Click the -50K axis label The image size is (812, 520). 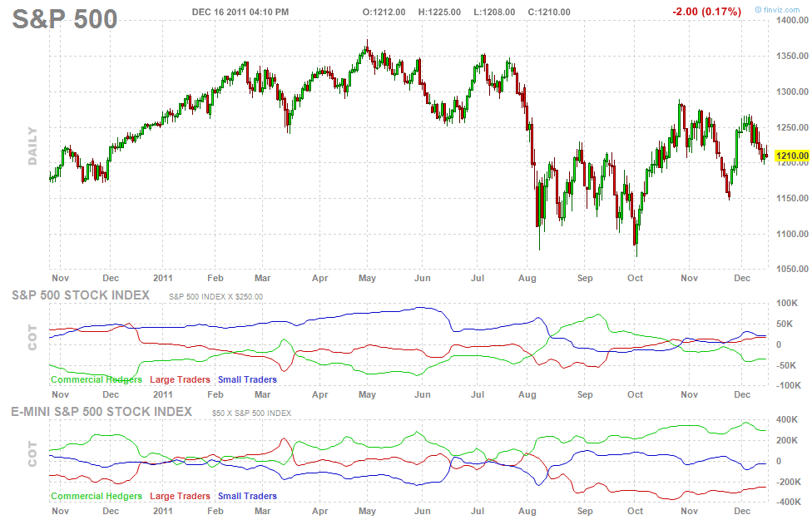click(x=786, y=365)
